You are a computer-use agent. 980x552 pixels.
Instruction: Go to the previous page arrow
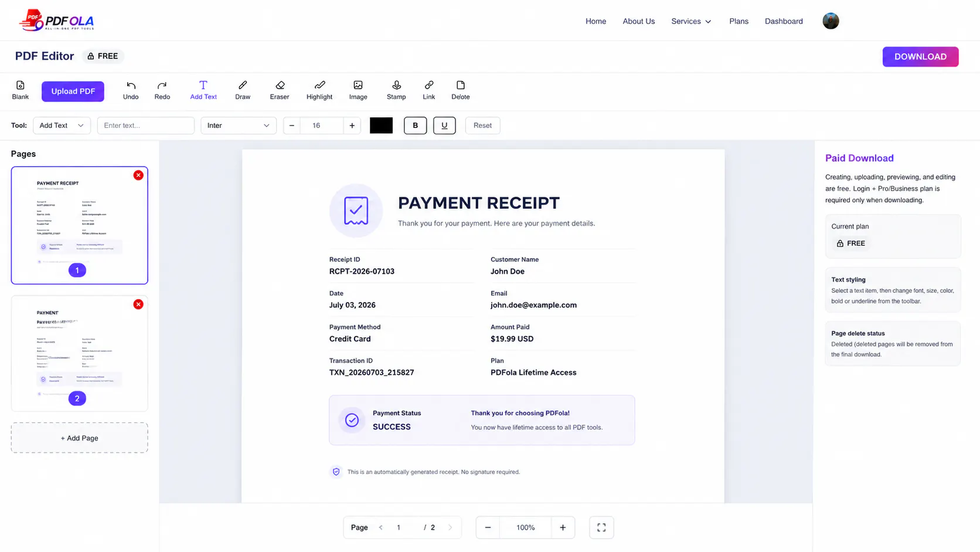381,527
